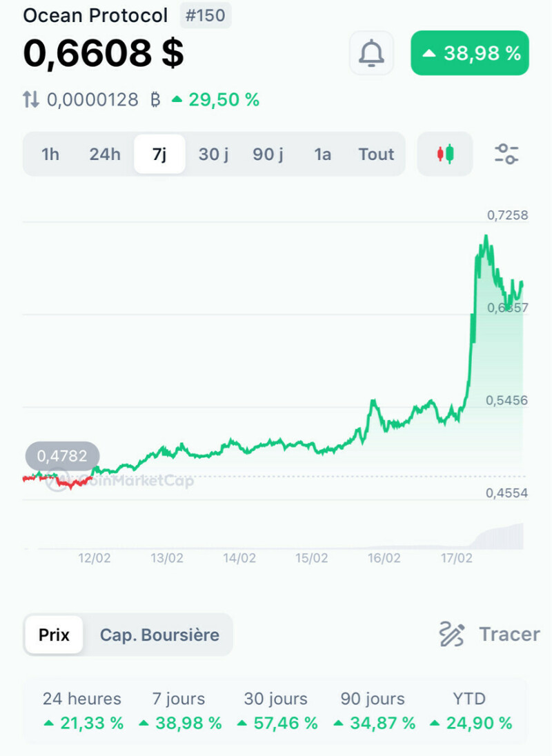
Task: Click the 16/02 date on chart axis
Action: click(384, 558)
